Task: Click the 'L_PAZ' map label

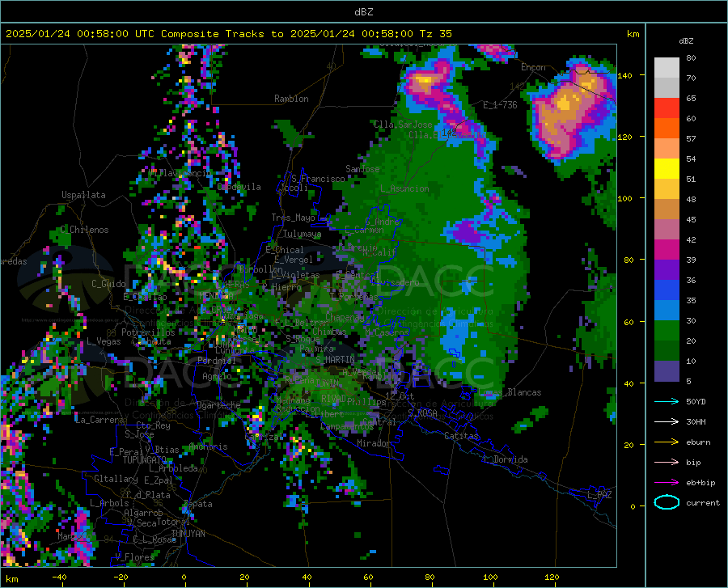Action: point(599,495)
